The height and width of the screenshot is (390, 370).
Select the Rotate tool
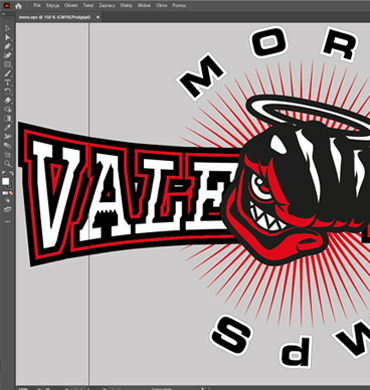pyautogui.click(x=7, y=91)
